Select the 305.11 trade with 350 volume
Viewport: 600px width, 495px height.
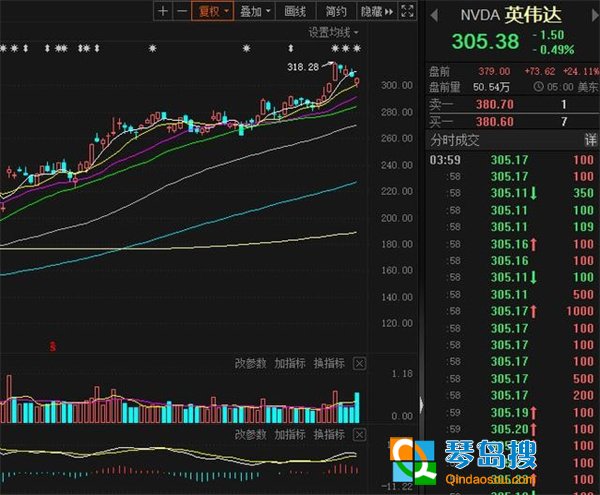click(513, 193)
